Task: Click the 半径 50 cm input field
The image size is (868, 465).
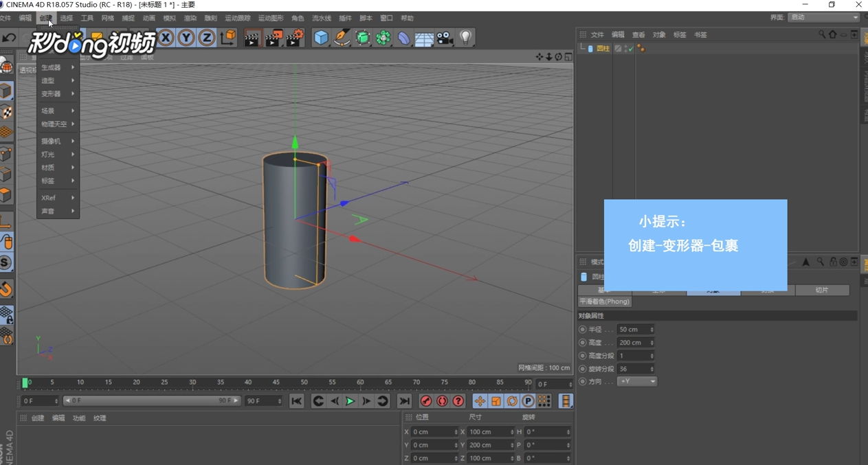Action: click(633, 330)
